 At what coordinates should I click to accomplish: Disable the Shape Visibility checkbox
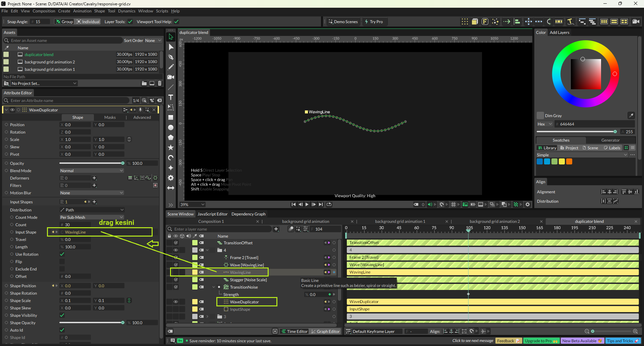click(x=62, y=315)
